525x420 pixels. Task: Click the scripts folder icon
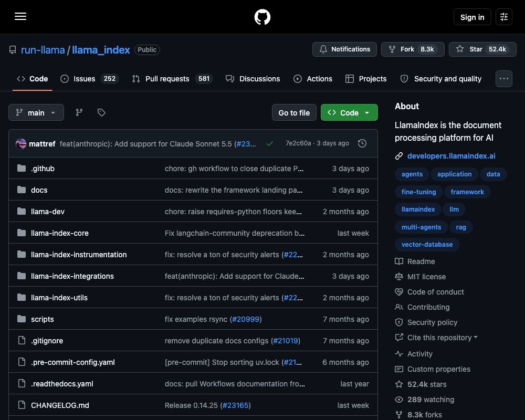pyautogui.click(x=22, y=319)
